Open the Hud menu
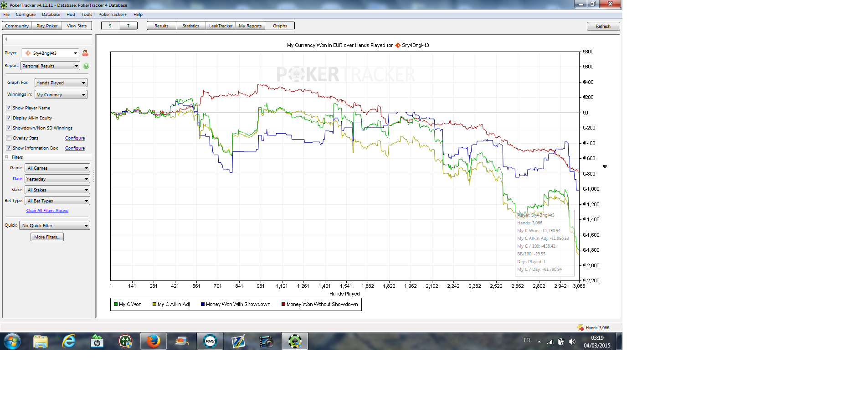Viewport: 868px width, 415px height. tap(71, 15)
